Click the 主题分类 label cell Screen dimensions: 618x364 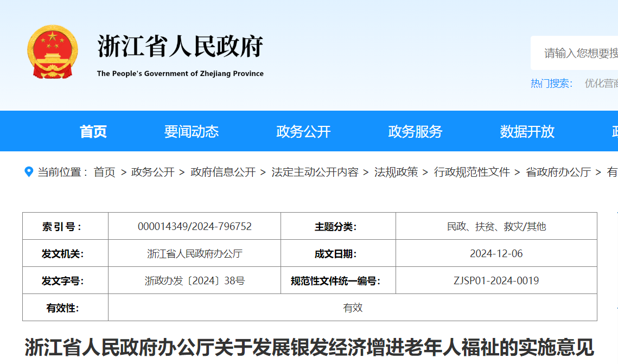338,226
